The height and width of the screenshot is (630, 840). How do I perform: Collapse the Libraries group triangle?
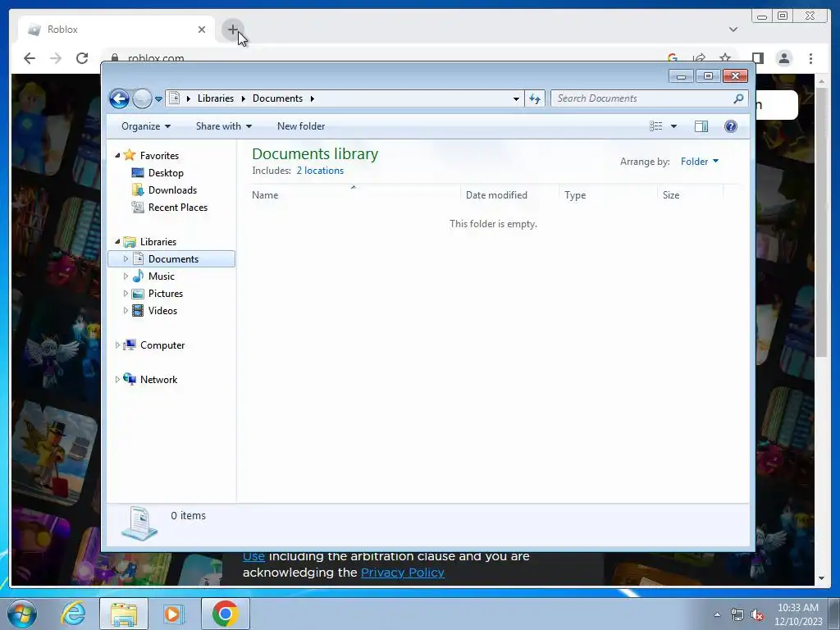(117, 242)
